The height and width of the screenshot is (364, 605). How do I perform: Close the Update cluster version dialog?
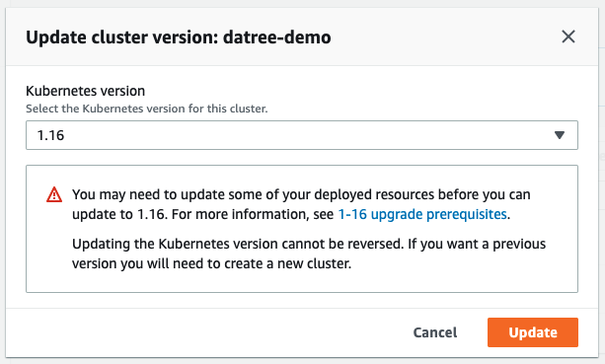pos(567,37)
